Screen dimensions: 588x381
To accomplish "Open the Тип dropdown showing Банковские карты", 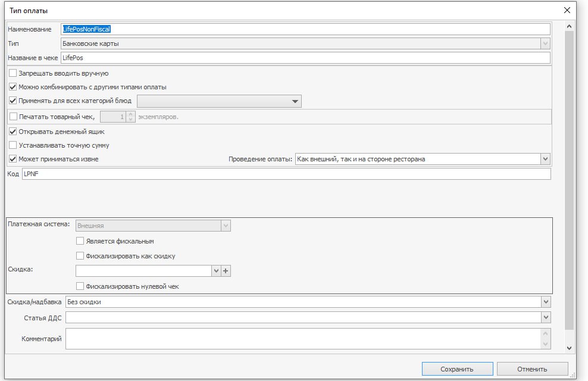I will (545, 43).
